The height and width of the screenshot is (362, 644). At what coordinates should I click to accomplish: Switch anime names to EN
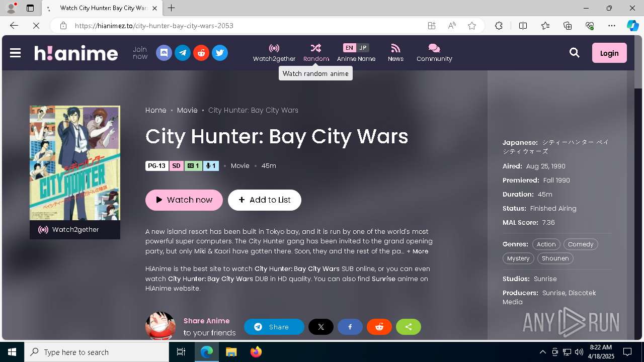point(349,48)
